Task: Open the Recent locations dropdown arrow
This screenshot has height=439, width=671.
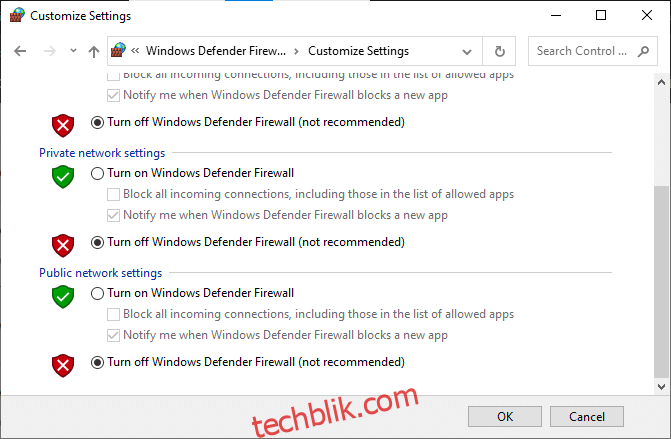Action: click(73, 51)
